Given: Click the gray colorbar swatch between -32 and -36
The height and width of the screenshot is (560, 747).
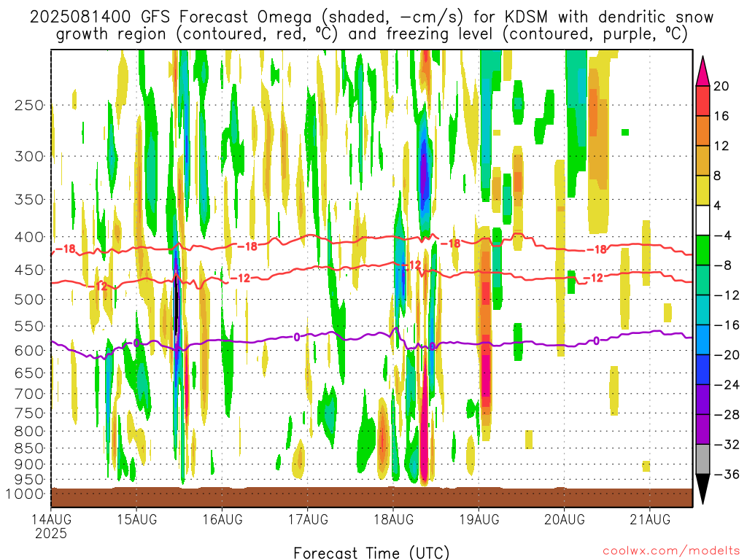Looking at the screenshot, I should click(703, 459).
